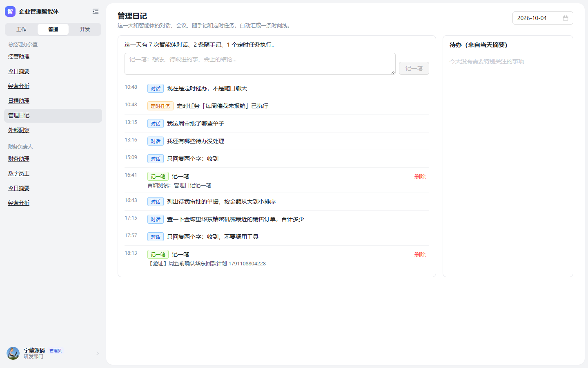Open entry 我这周审批了哪些单子
Screen dimensions: 588x368
196,123
